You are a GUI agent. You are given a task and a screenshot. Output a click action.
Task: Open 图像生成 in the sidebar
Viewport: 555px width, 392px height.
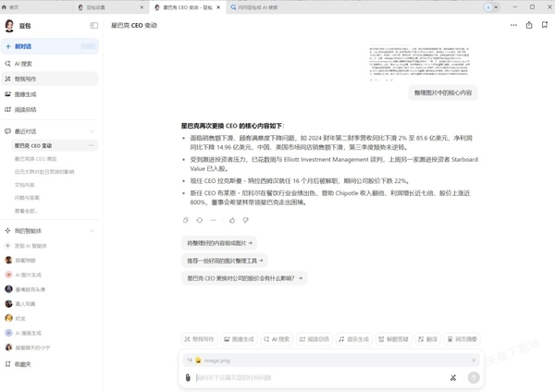coord(50,94)
